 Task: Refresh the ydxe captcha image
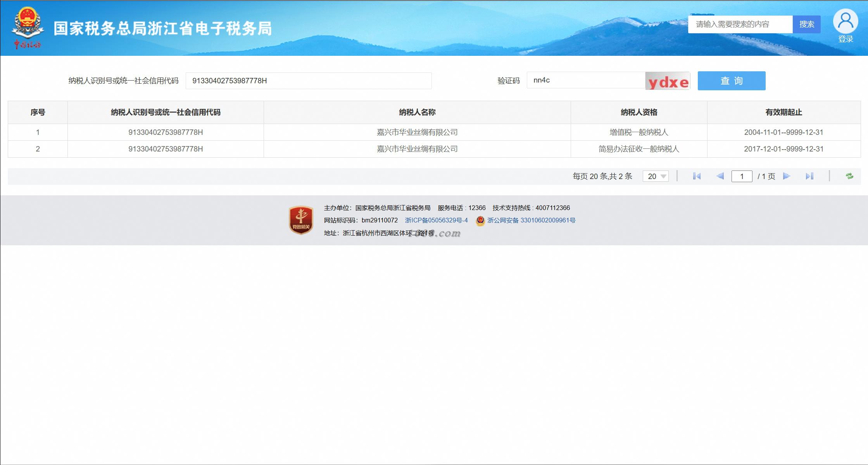[668, 81]
